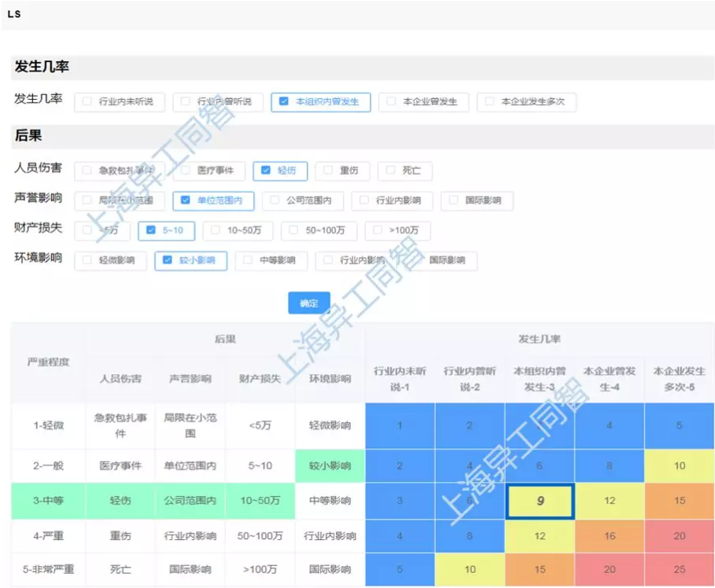Image resolution: width=715 pixels, height=588 pixels.
Task: Enable the 医疗事件 injury checkbox
Action: tap(186, 171)
